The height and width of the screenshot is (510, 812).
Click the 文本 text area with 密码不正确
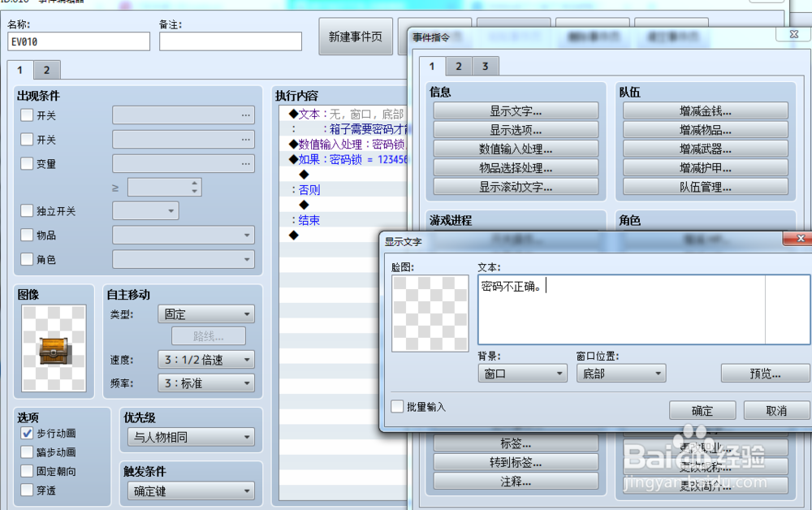644,309
